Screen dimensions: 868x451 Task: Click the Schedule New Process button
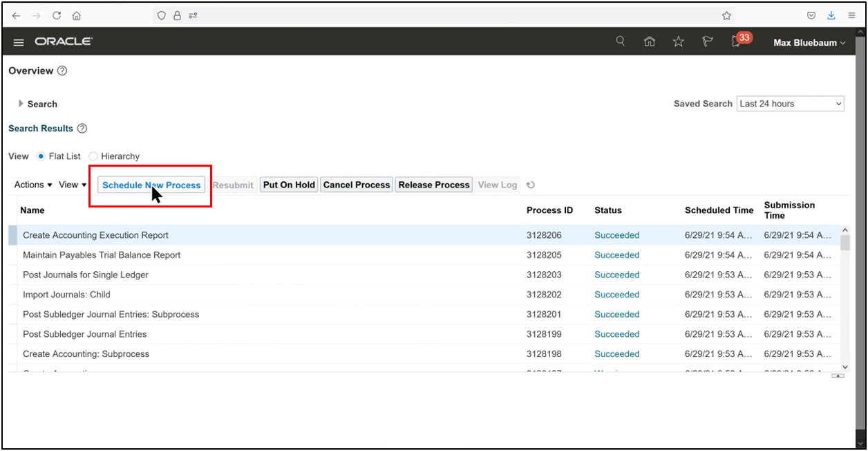pyautogui.click(x=151, y=185)
